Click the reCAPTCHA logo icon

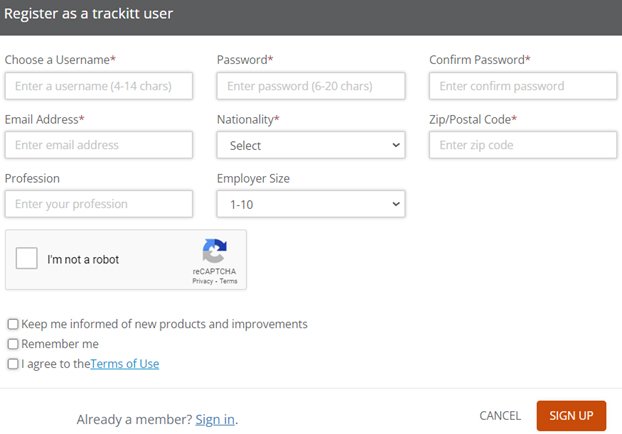coord(214,251)
